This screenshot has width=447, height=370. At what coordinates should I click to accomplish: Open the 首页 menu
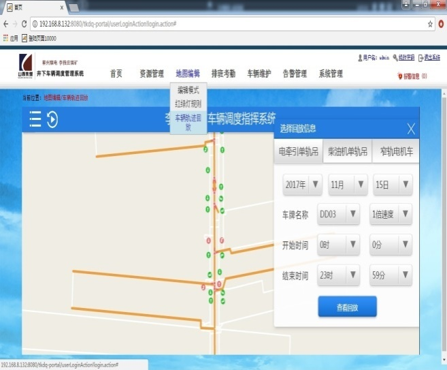pyautogui.click(x=116, y=74)
